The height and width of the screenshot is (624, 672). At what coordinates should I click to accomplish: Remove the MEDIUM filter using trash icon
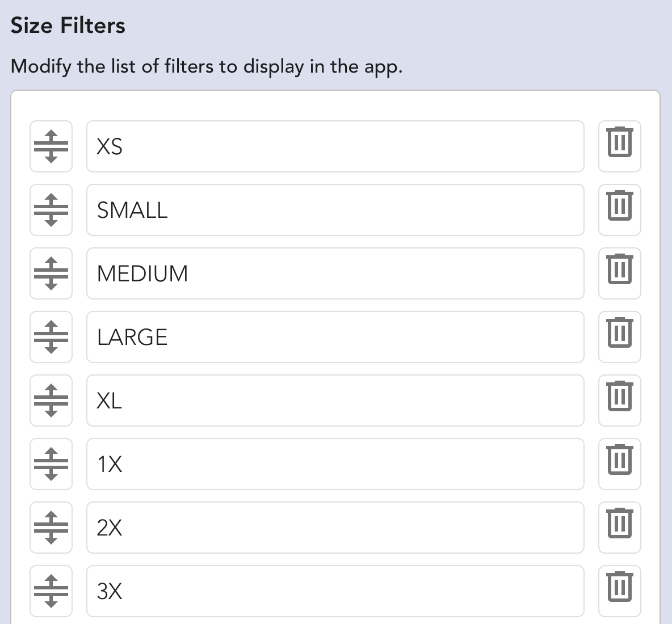[619, 273]
